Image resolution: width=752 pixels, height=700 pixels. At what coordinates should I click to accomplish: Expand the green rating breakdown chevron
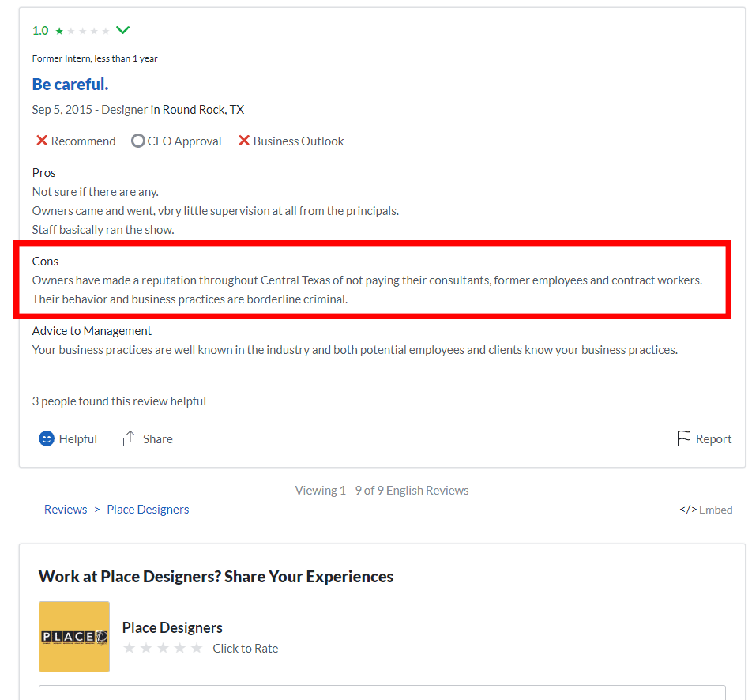coord(122,30)
